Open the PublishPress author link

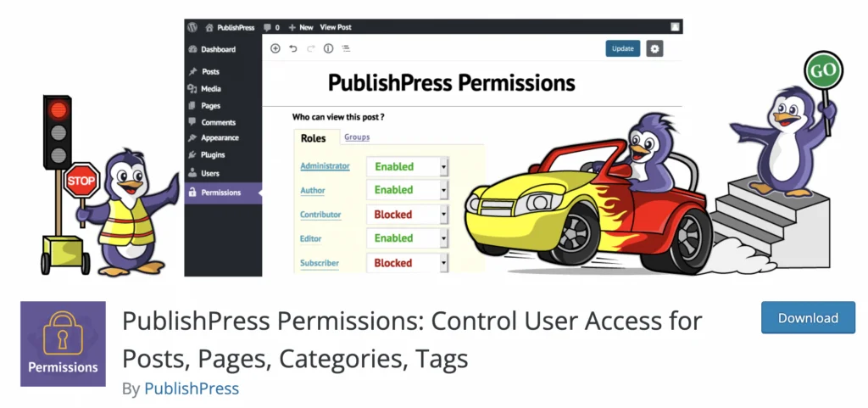(192, 388)
